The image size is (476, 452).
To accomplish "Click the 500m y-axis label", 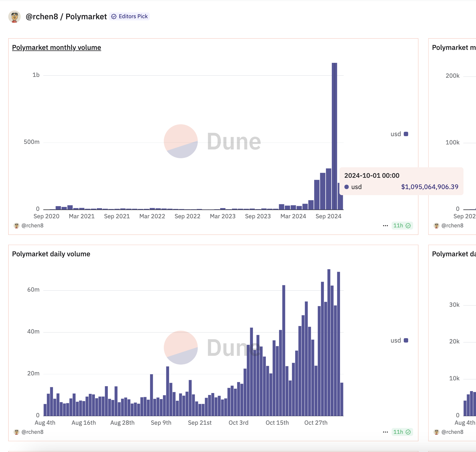I will (x=31, y=142).
